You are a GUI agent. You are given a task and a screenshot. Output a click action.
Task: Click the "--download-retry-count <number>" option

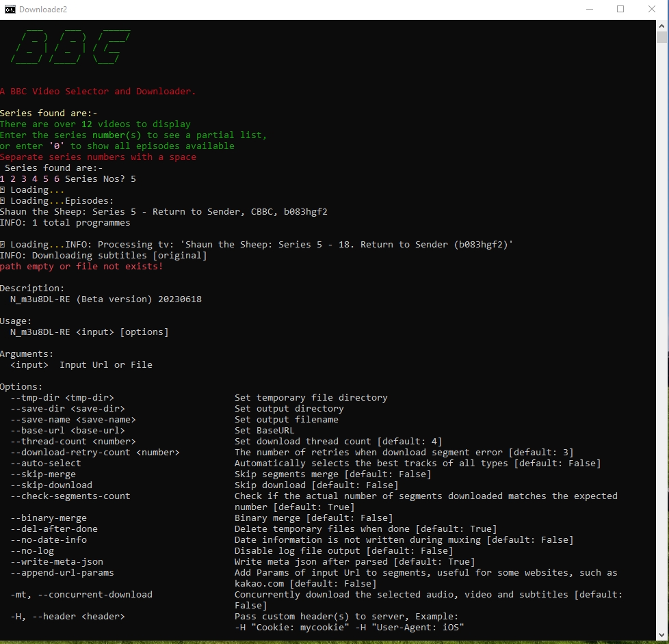point(95,453)
